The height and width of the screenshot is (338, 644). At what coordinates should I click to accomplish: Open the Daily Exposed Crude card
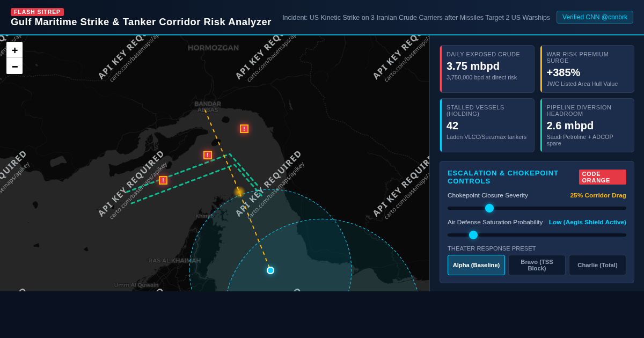[487, 69]
